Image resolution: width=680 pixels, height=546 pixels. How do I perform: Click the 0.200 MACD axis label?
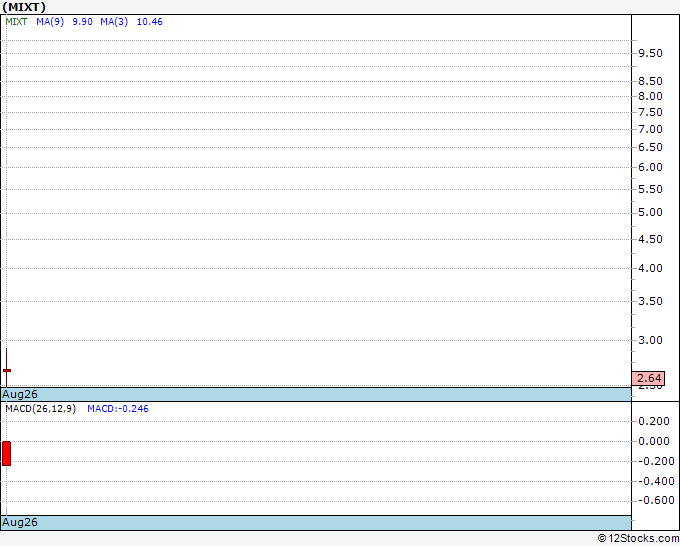point(654,421)
